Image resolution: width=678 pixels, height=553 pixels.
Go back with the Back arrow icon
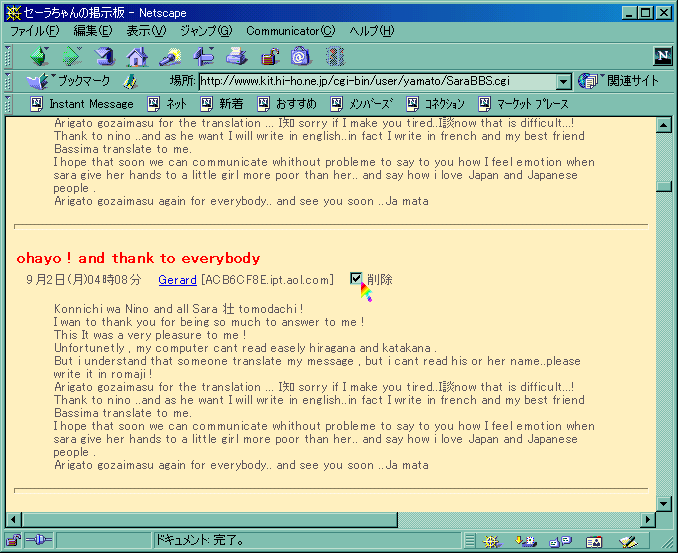point(39,57)
